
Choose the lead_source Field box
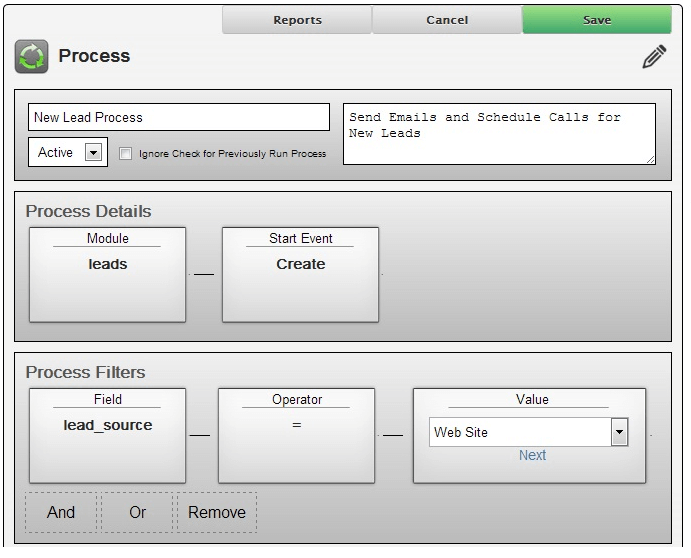[x=108, y=435]
